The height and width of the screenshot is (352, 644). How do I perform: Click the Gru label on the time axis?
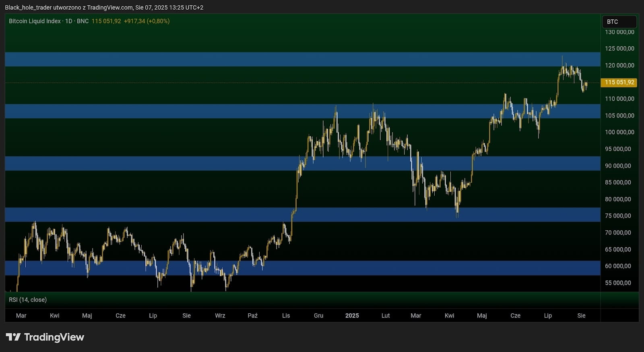[318, 316]
